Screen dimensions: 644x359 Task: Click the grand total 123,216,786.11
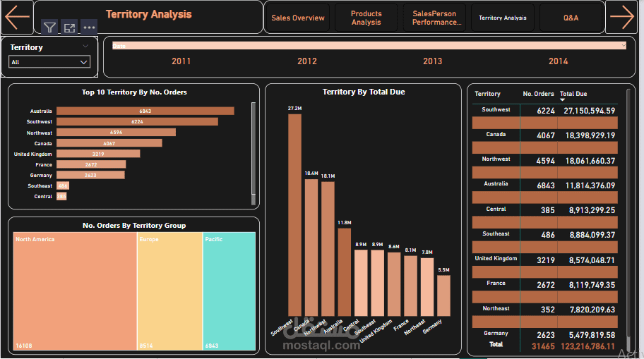(x=588, y=346)
